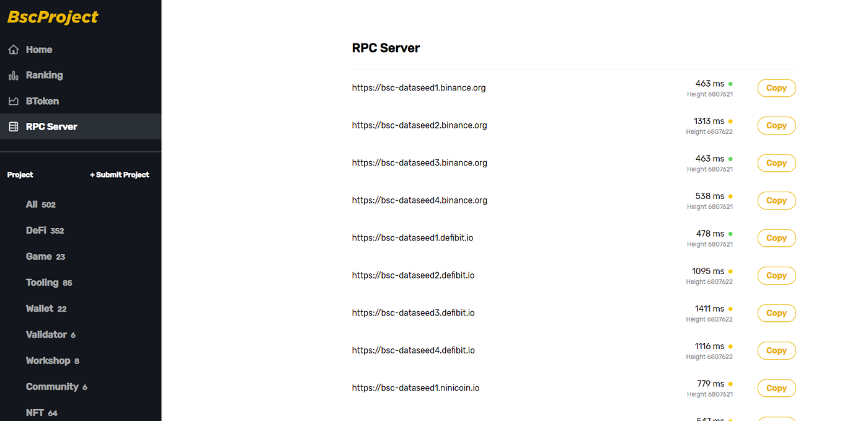Screen dimensions: 868x421
Task: Copy the bsc-dataseed4.defibit.io URL
Action: [776, 351]
